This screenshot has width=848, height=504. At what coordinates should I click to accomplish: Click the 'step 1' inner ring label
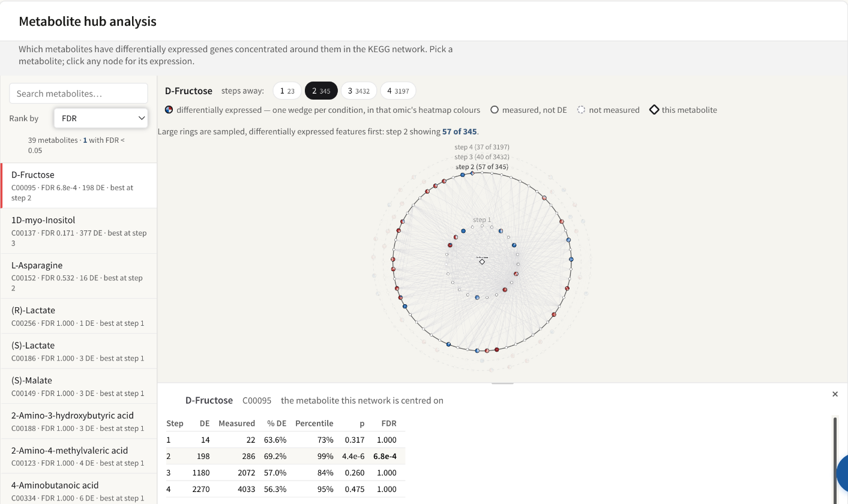pyautogui.click(x=482, y=220)
